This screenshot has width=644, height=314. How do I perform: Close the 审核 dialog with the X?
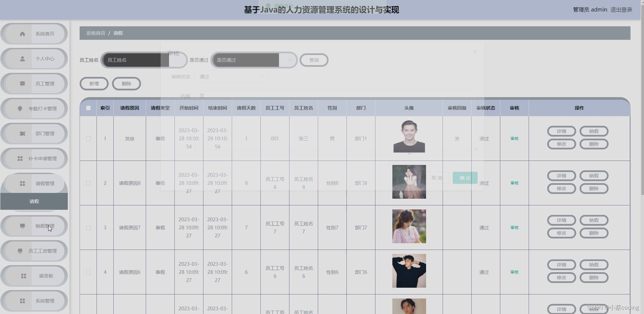coord(475,52)
